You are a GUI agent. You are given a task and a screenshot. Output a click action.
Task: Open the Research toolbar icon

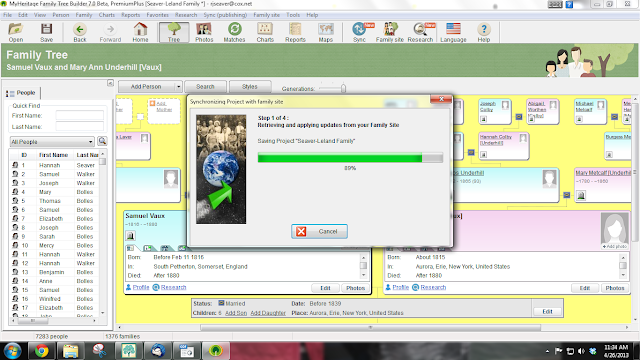pos(420,32)
